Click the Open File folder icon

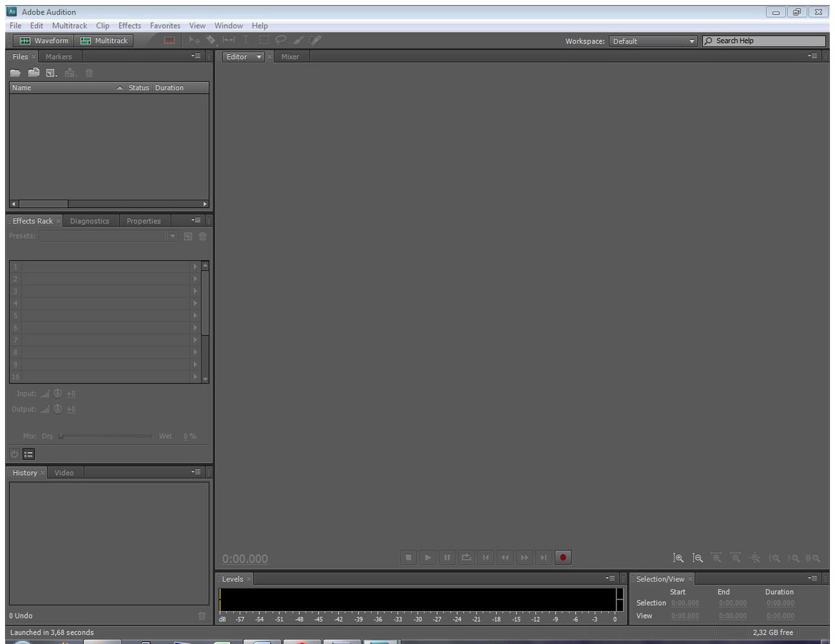click(15, 73)
